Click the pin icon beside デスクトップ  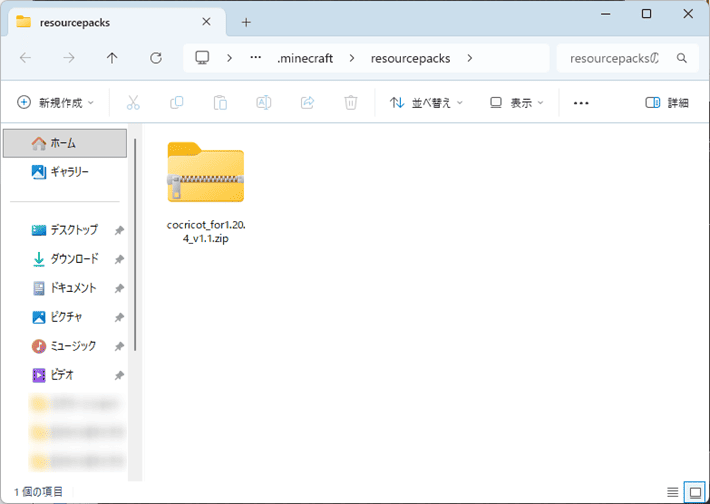pos(119,230)
